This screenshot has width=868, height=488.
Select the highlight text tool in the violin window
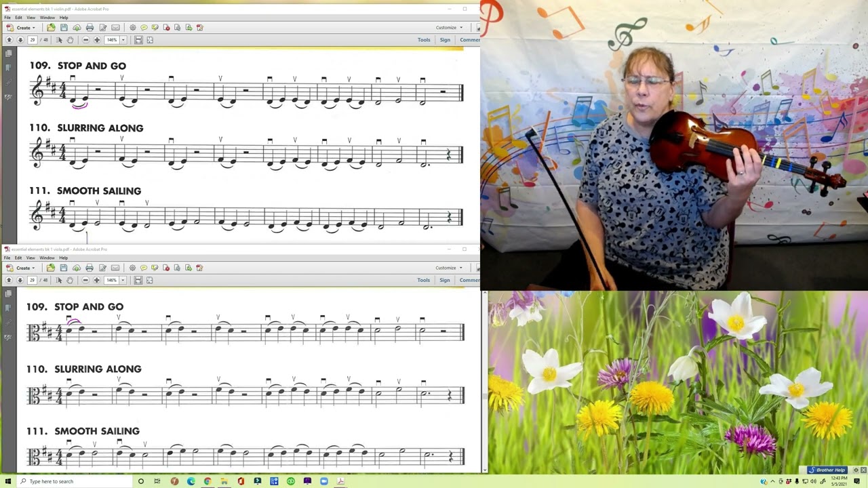(155, 28)
